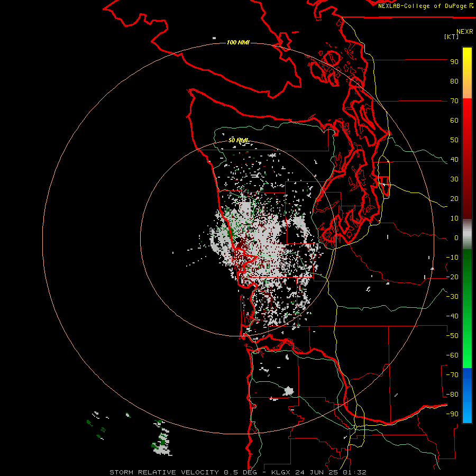Click the yellow top segment of the color bar
Image resolution: width=476 pixels, height=476 pixels.
tap(467, 73)
